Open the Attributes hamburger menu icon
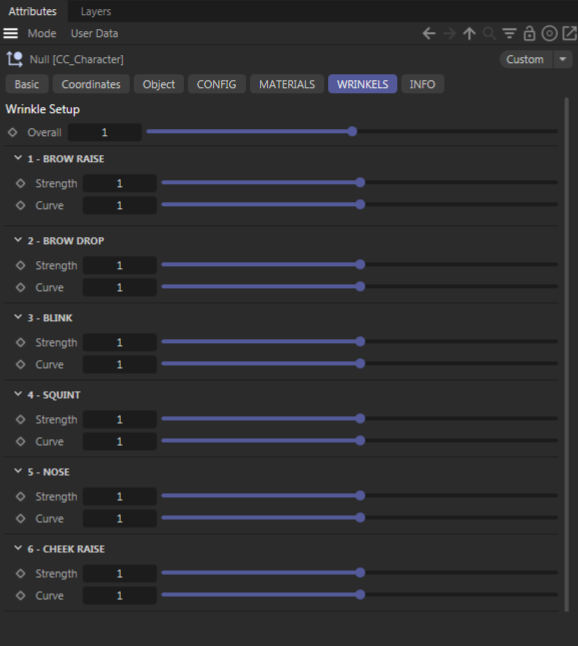Image resolution: width=578 pixels, height=646 pixels. (10, 33)
